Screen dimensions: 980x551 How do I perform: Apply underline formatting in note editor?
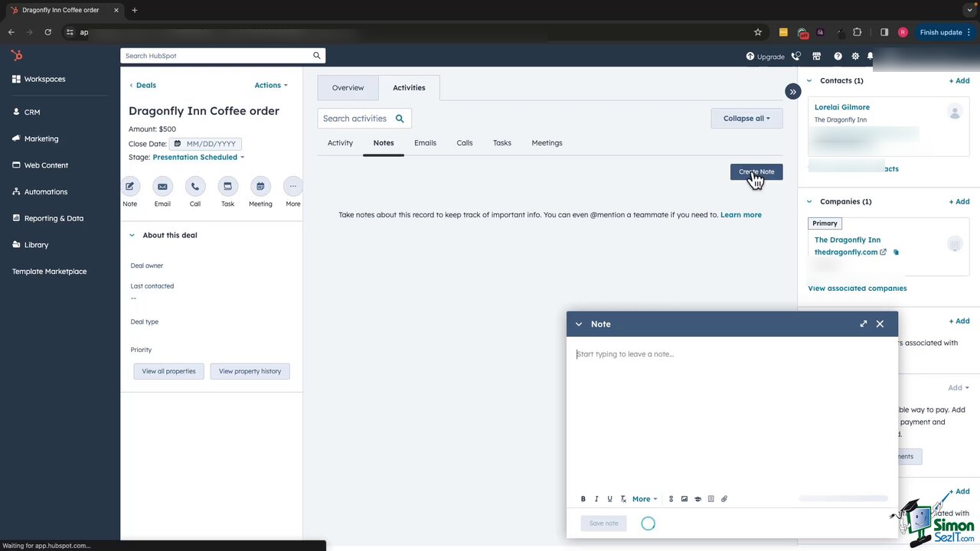tap(610, 499)
